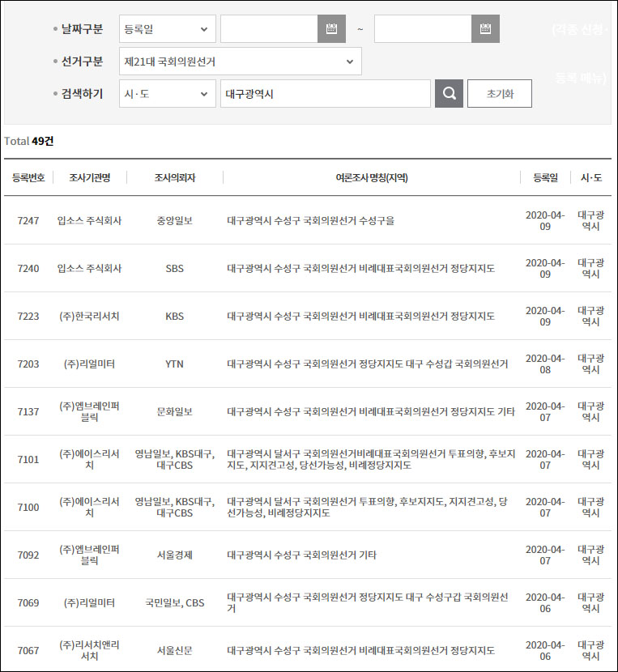Click the 입소스 주식회사 agency in row 7247
This screenshot has height=672, width=618.
[89, 220]
